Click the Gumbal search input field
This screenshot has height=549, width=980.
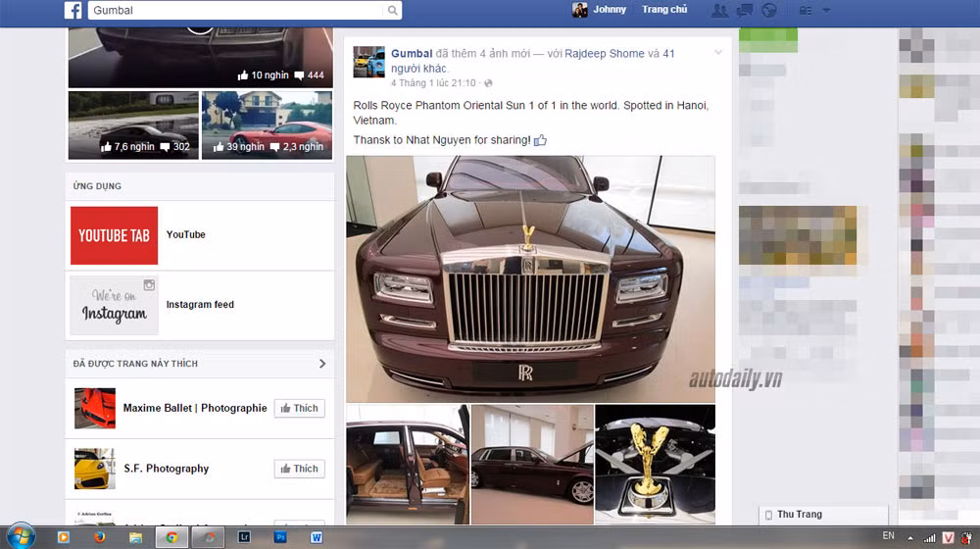click(x=235, y=10)
